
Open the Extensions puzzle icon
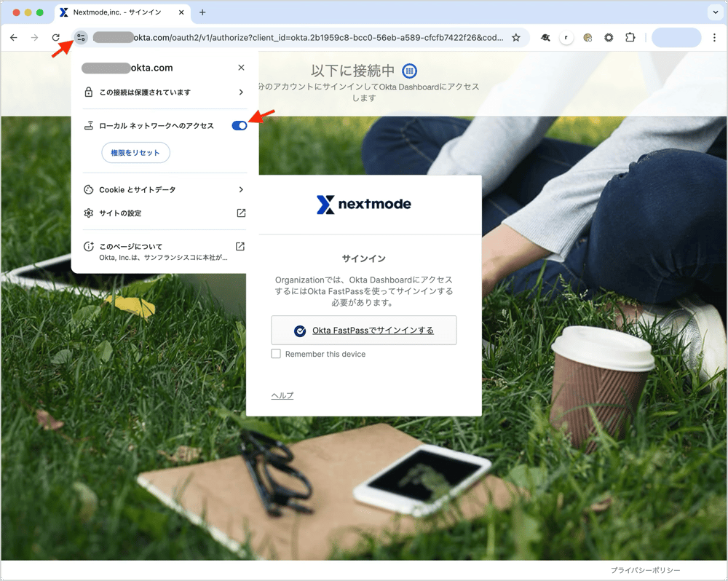pos(630,38)
